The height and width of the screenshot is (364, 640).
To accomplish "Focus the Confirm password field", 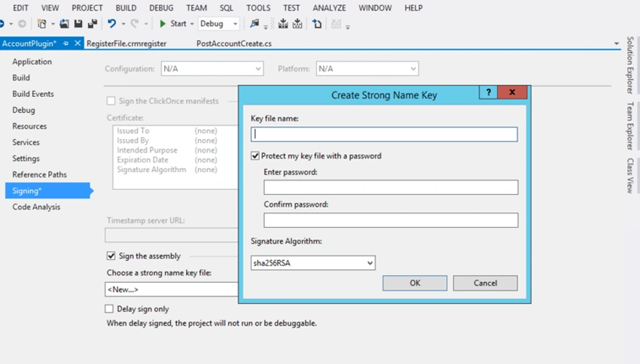I will [391, 220].
